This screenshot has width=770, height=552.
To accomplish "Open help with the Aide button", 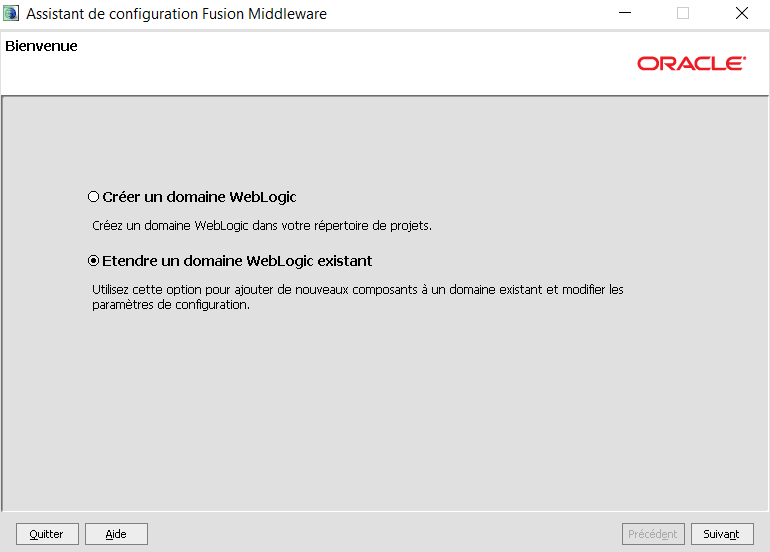I will pyautogui.click(x=116, y=534).
